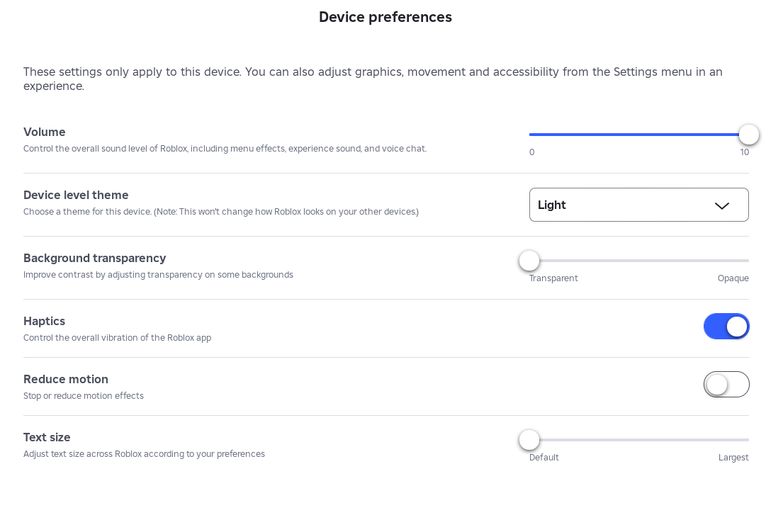Image resolution: width=783 pixels, height=532 pixels.
Task: Click the "Opaque" label under the slider
Action: (x=733, y=278)
